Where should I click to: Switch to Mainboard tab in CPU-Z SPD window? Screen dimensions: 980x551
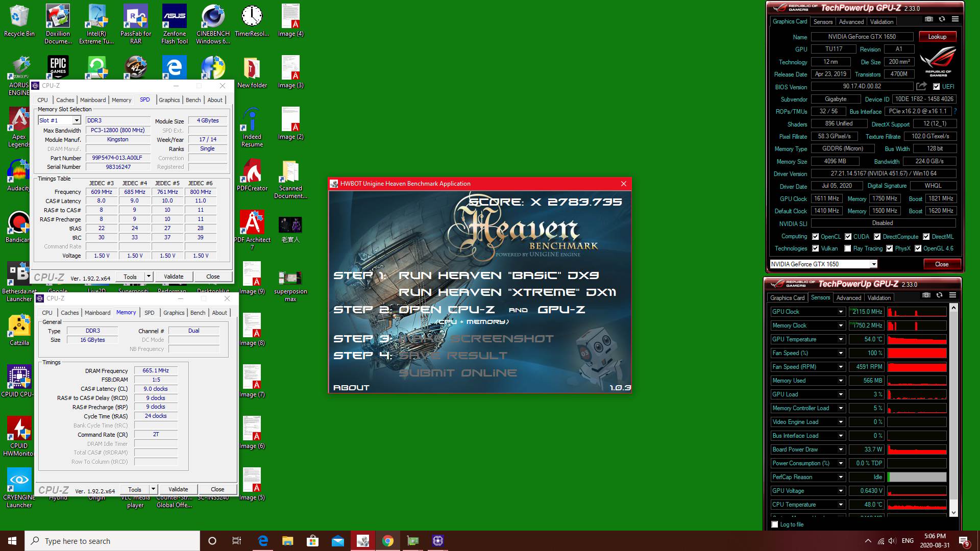[x=93, y=100]
